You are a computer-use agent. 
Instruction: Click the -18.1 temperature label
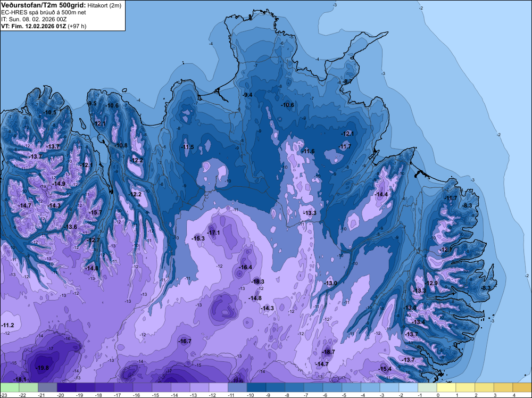click(x=20, y=379)
